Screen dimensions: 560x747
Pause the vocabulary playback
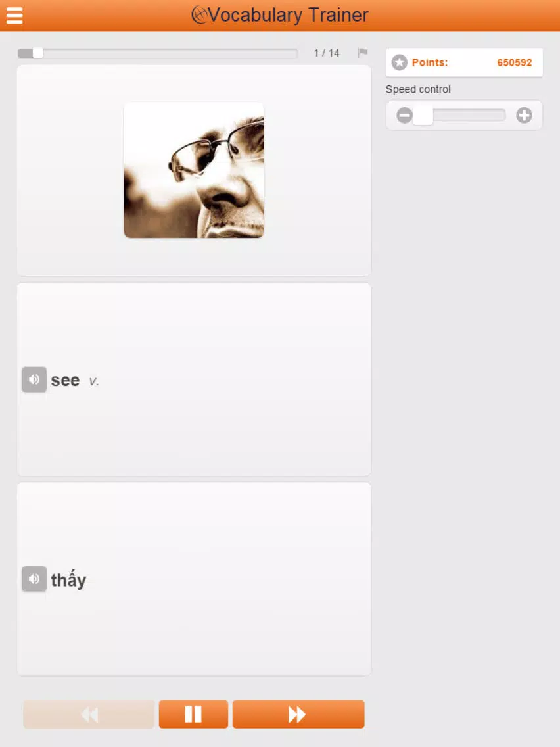click(x=193, y=714)
